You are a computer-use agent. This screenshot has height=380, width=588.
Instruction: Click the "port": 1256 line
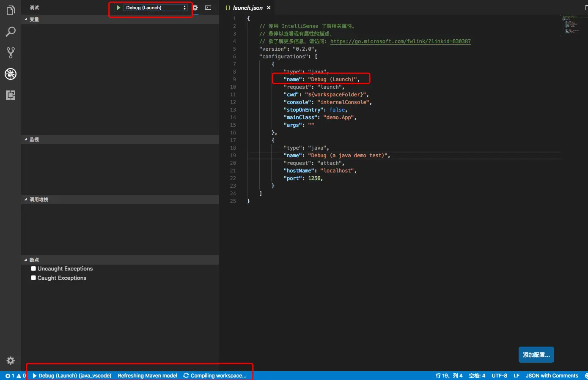click(303, 178)
